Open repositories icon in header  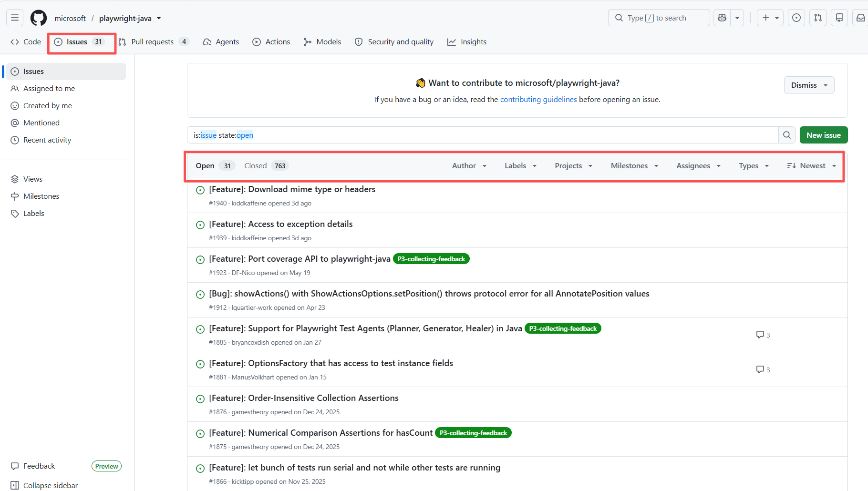coord(839,18)
